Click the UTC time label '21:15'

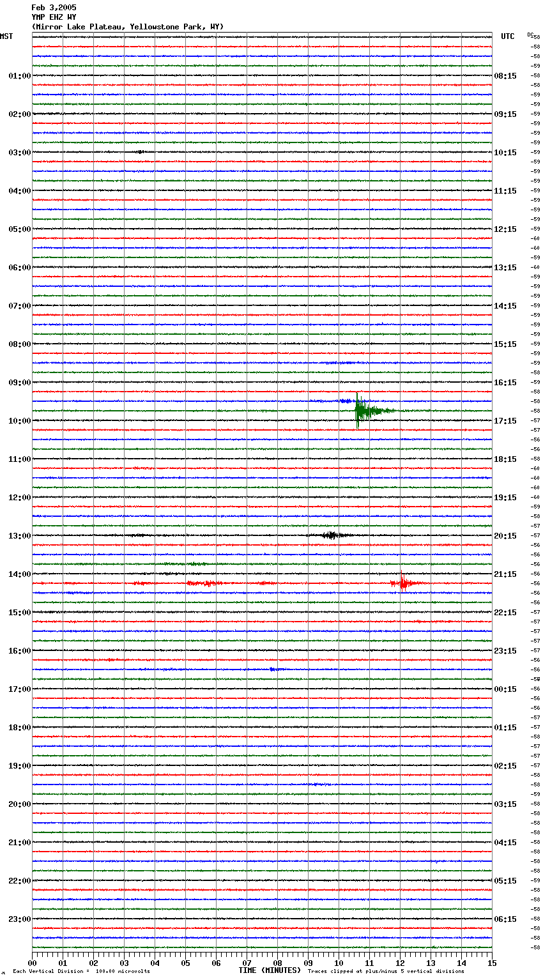[505, 574]
